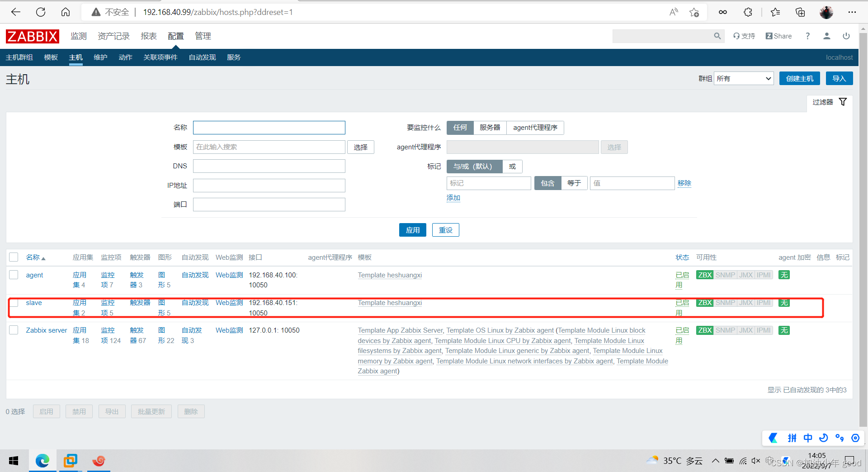Click the ZABBIX logo
The height and width of the screenshot is (472, 868).
click(x=33, y=36)
